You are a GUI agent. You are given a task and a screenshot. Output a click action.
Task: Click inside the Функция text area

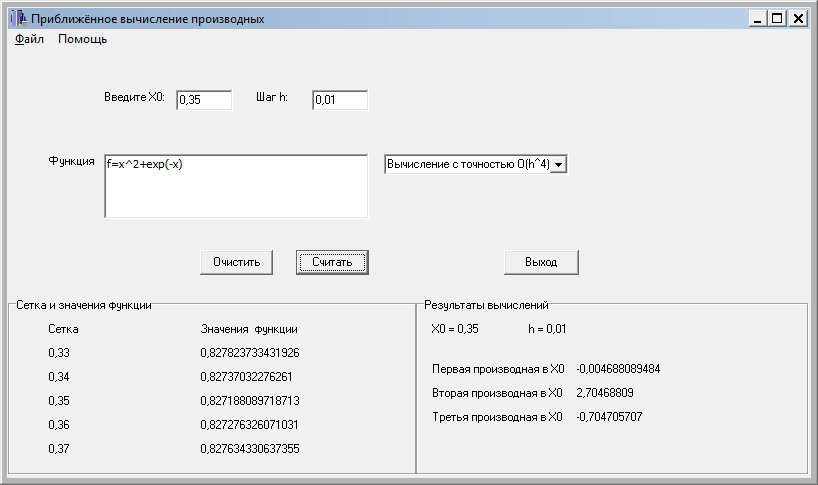coord(236,186)
